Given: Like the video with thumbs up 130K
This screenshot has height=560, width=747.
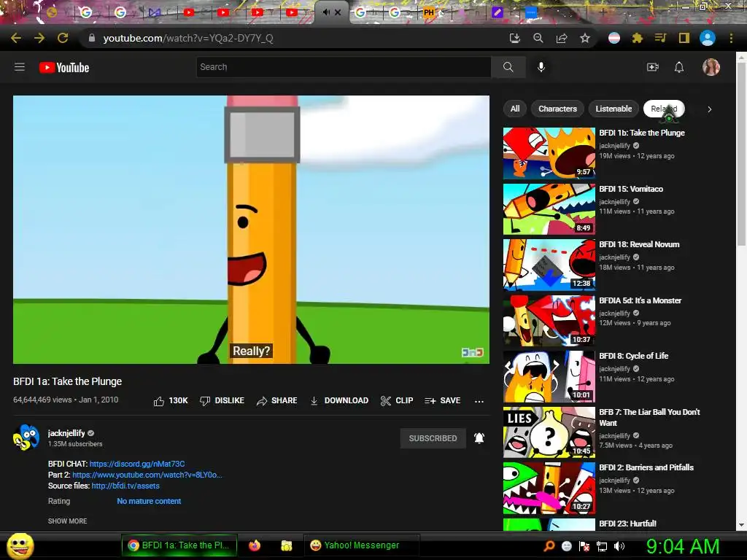Looking at the screenshot, I should [x=171, y=401].
